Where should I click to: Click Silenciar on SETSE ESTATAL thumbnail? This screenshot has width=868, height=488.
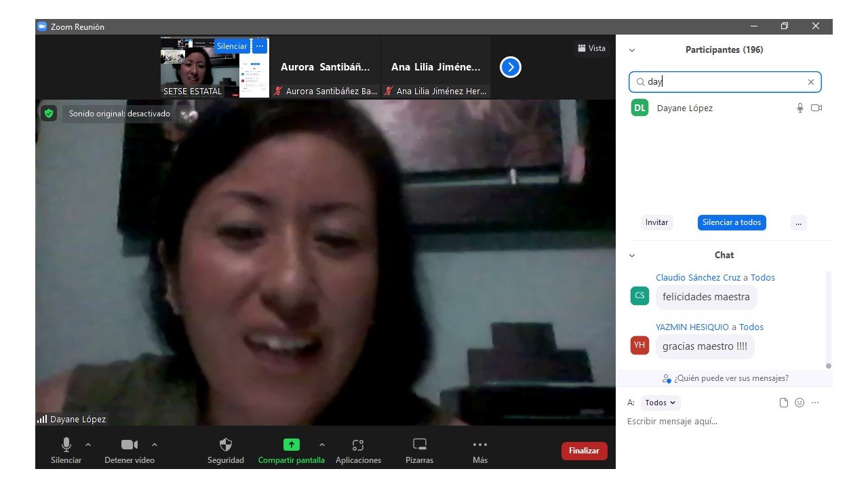click(x=232, y=47)
